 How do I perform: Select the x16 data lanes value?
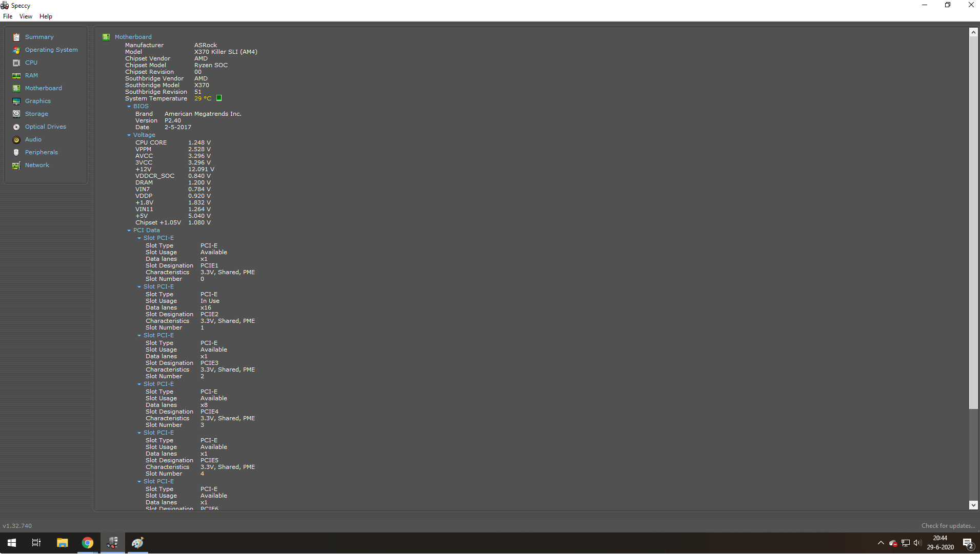pyautogui.click(x=206, y=307)
